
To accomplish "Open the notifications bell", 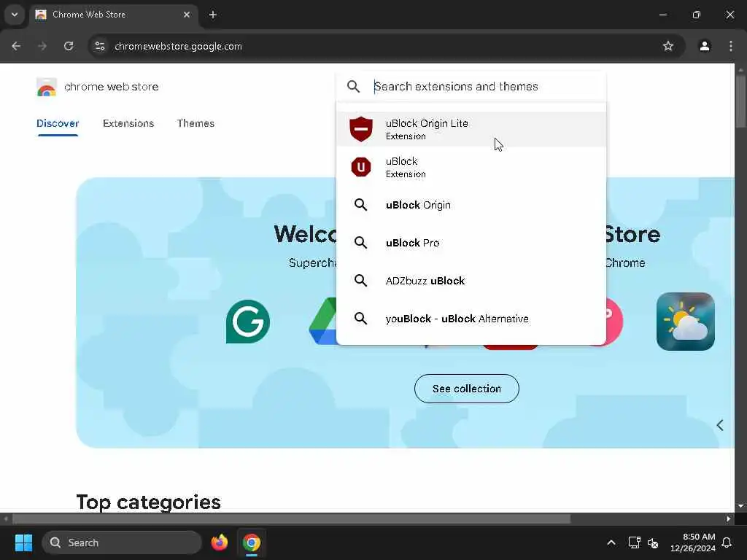I will 727,542.
